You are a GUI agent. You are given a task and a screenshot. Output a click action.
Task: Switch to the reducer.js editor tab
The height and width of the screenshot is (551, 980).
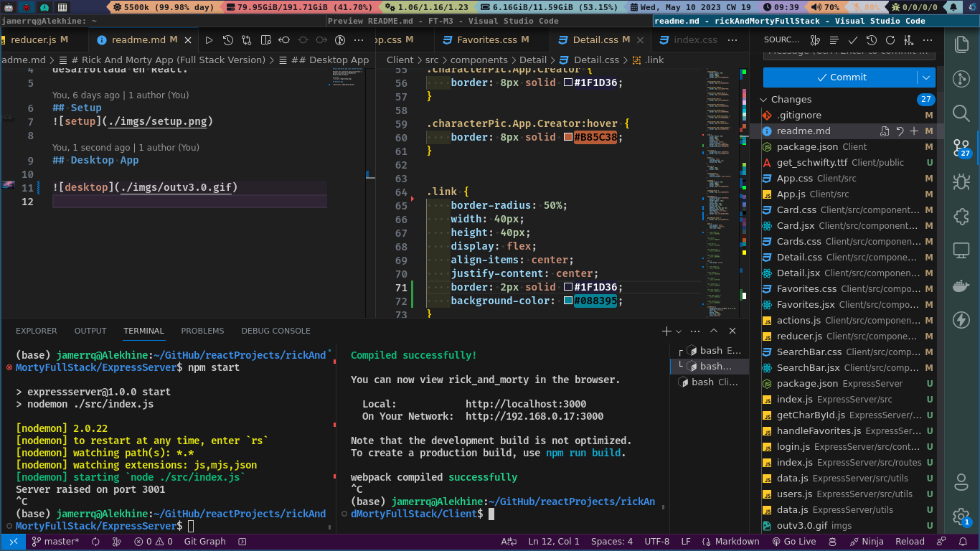pyautogui.click(x=34, y=39)
